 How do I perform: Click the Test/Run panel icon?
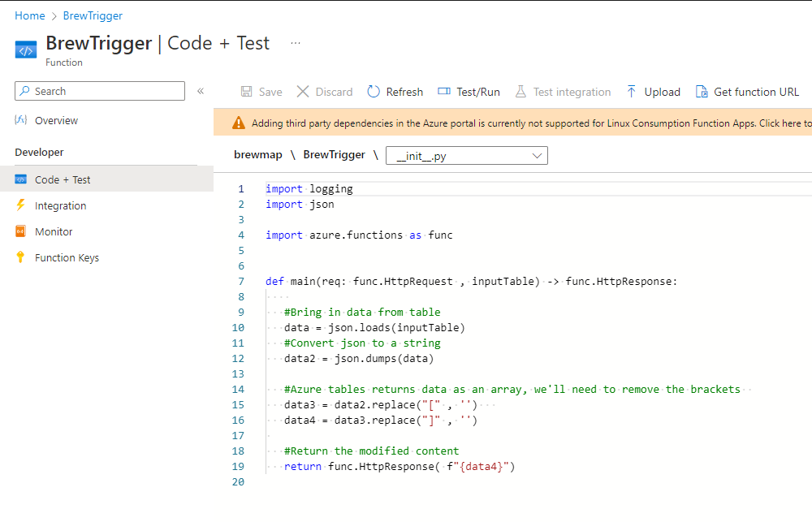click(444, 91)
